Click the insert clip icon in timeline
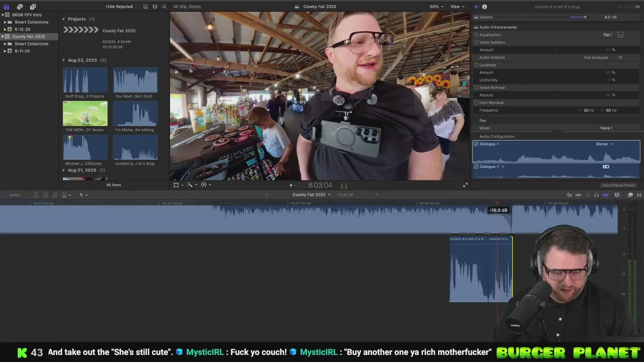The width and height of the screenshot is (644, 362). (45, 195)
